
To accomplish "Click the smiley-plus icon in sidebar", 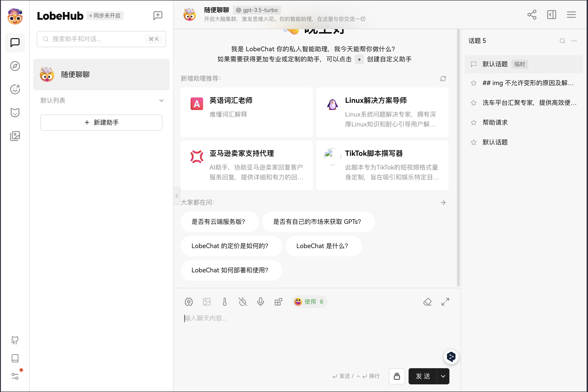I will click(x=15, y=89).
